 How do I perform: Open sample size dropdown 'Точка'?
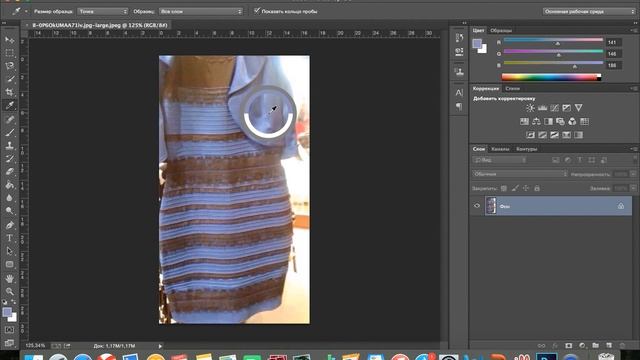pyautogui.click(x=102, y=11)
